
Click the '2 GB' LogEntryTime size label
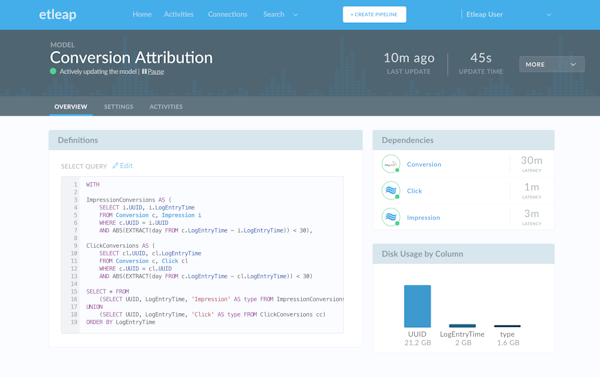(x=463, y=343)
